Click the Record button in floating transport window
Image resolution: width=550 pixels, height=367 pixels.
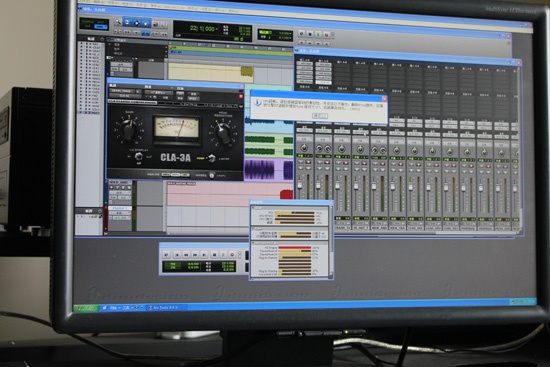232,255
